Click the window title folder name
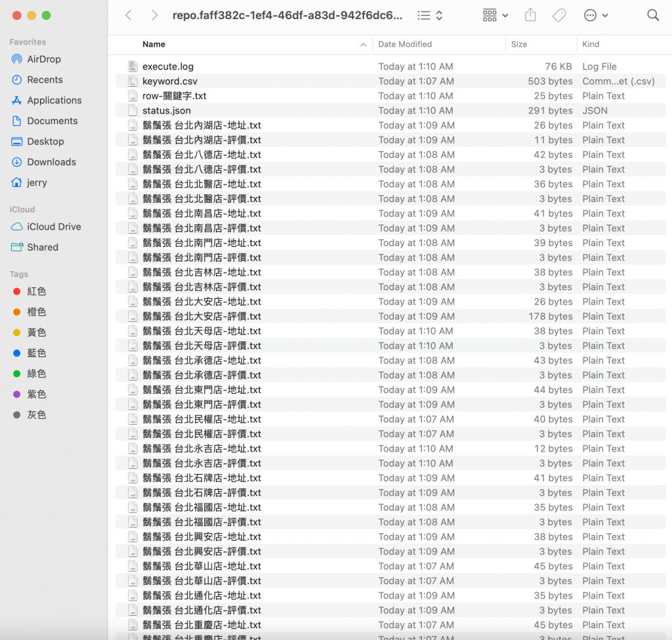Screen dimensions: 672x640 coord(287,16)
